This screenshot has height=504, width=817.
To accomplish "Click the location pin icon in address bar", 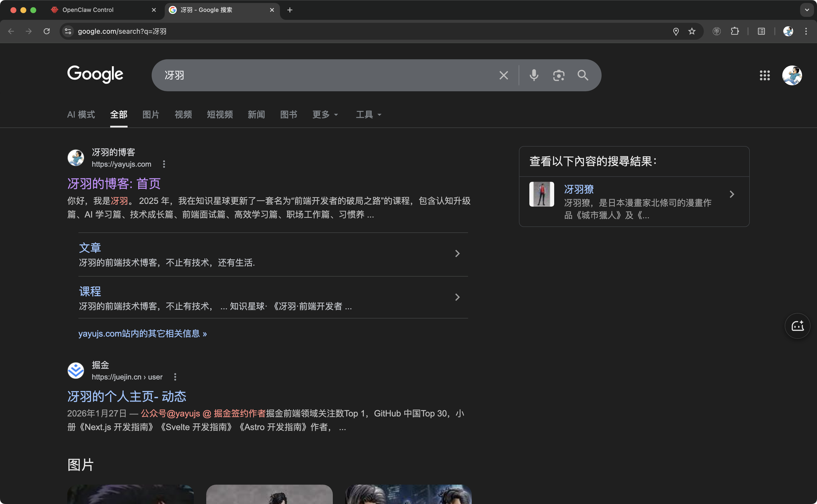I will click(676, 31).
